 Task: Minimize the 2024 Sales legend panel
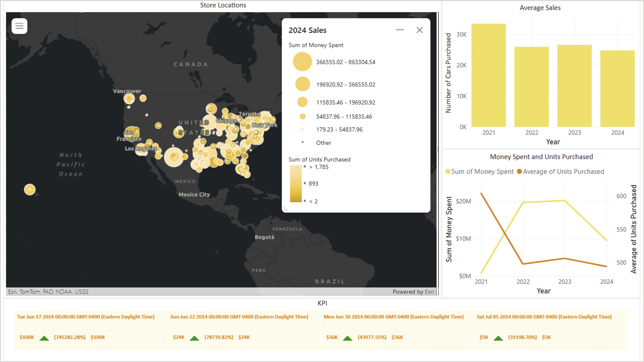pyautogui.click(x=400, y=30)
